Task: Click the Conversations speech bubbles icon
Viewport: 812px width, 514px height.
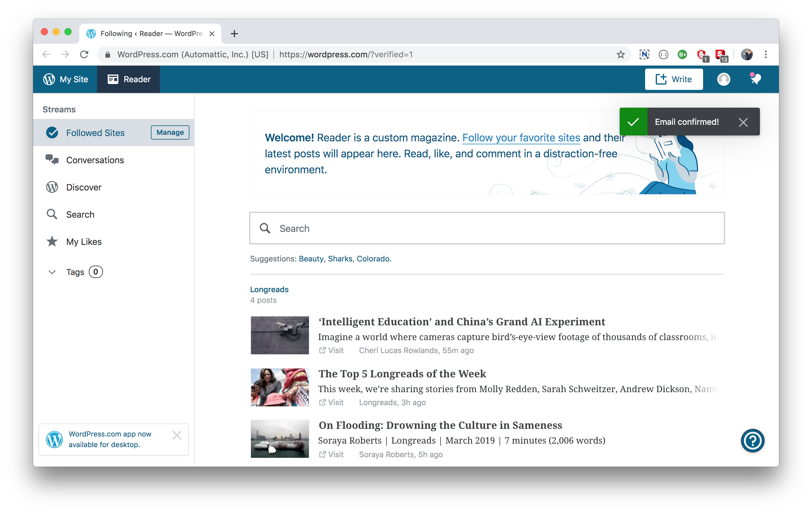Action: tap(52, 159)
